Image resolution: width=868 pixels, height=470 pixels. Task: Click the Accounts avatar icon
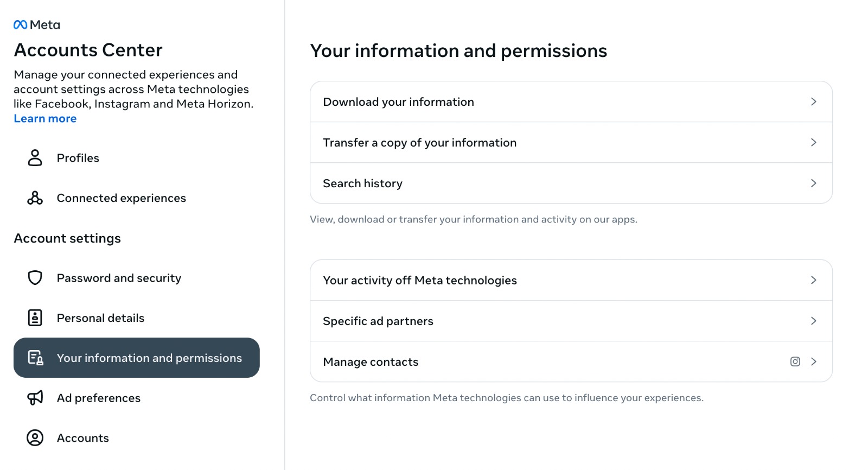click(35, 437)
